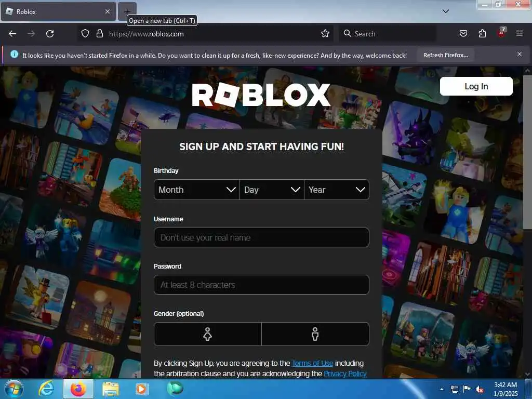Click the info icon in notification bar

(14, 54)
